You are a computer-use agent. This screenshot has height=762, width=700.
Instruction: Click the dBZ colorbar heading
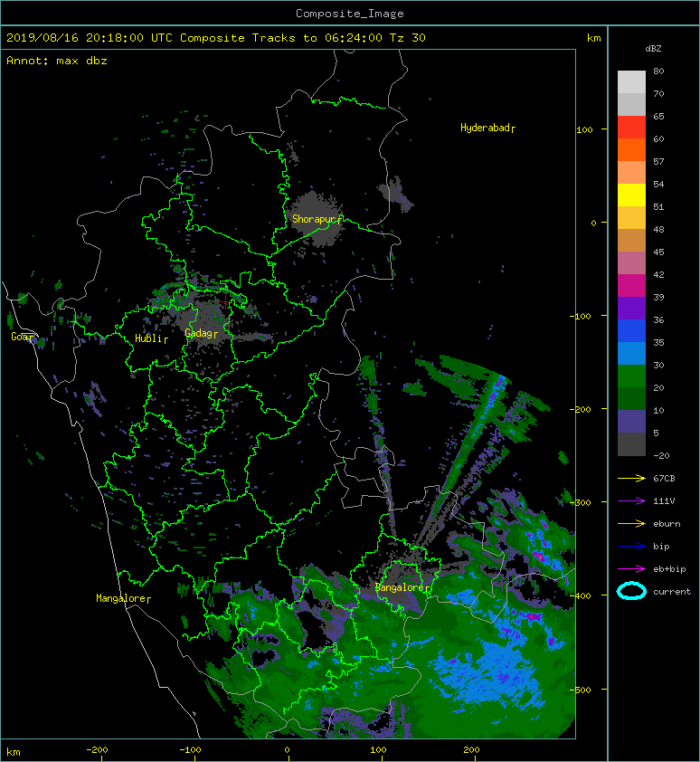[x=653, y=49]
